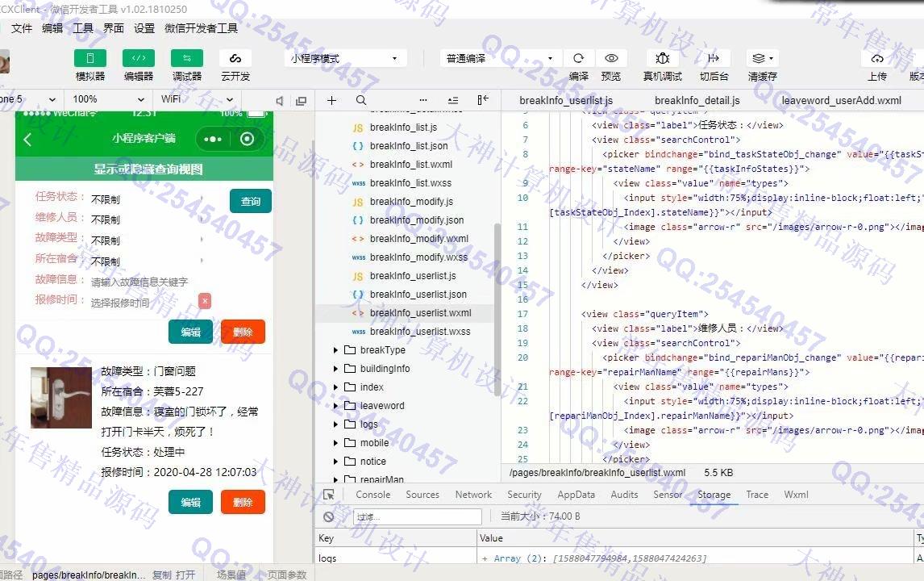Click the Upload (上传) cloud icon
This screenshot has width=924, height=581.
point(877,58)
